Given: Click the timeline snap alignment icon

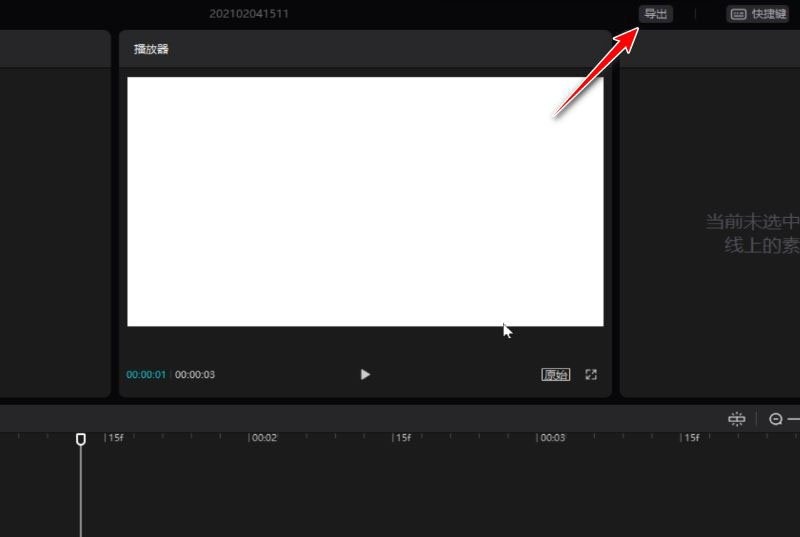Looking at the screenshot, I should [736, 419].
